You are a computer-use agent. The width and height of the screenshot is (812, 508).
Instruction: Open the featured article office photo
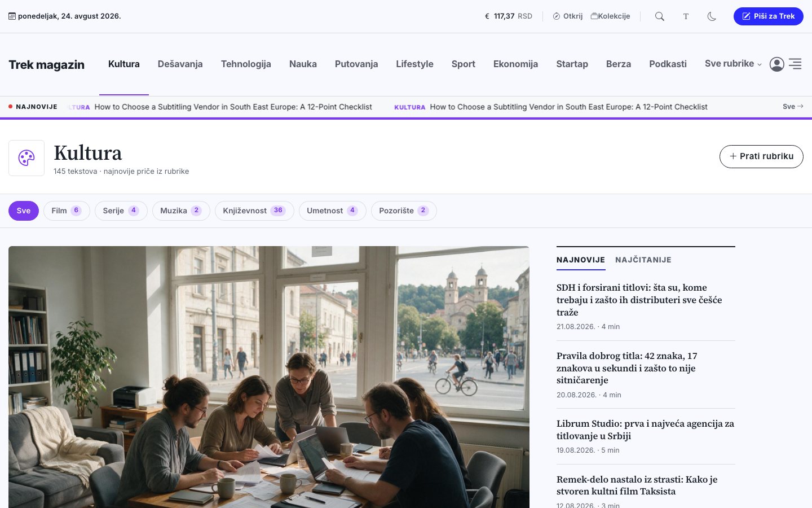pos(269,377)
